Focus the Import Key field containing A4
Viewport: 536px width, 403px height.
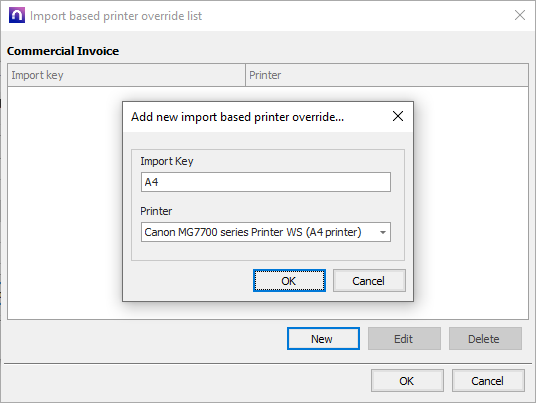pos(266,182)
